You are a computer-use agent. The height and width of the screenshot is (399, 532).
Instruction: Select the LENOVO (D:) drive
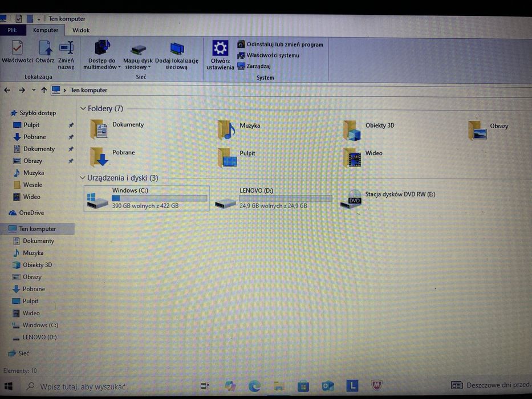[274, 198]
